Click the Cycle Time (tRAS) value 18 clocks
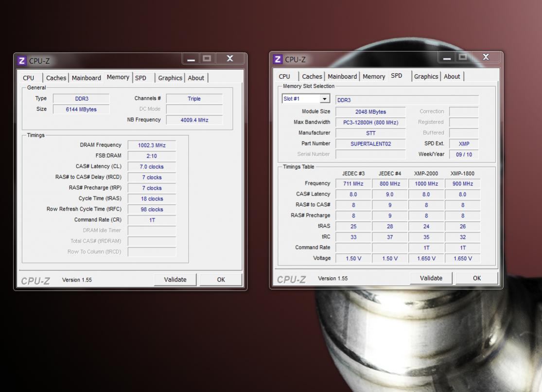Screen dimensions: 542x392 tap(152, 199)
